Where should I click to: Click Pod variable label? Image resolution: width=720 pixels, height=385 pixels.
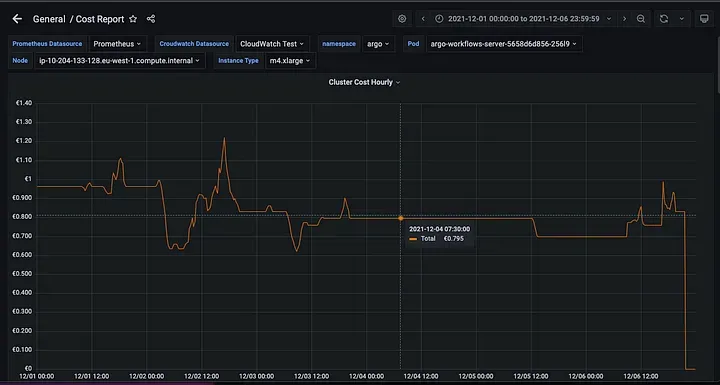tap(413, 44)
